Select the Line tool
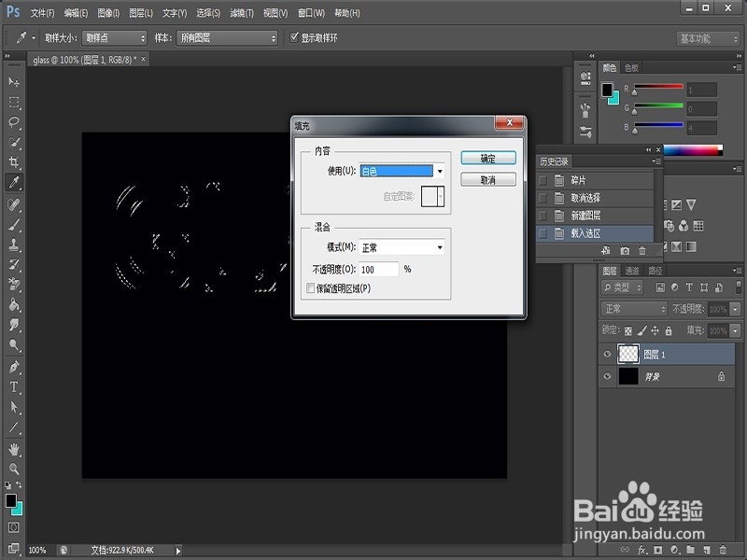The image size is (747, 560). pos(14,427)
